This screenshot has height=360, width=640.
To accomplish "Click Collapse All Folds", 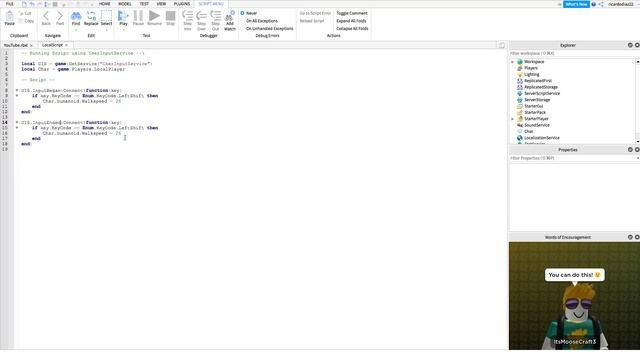I will 352,29.
